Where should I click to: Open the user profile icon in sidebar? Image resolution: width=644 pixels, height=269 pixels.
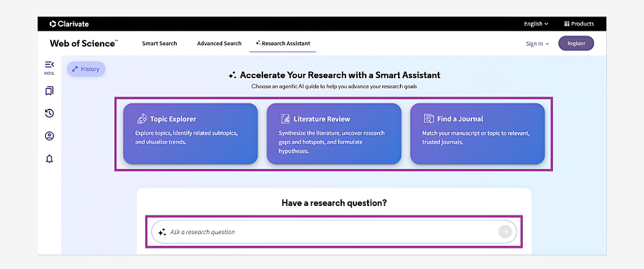(49, 136)
